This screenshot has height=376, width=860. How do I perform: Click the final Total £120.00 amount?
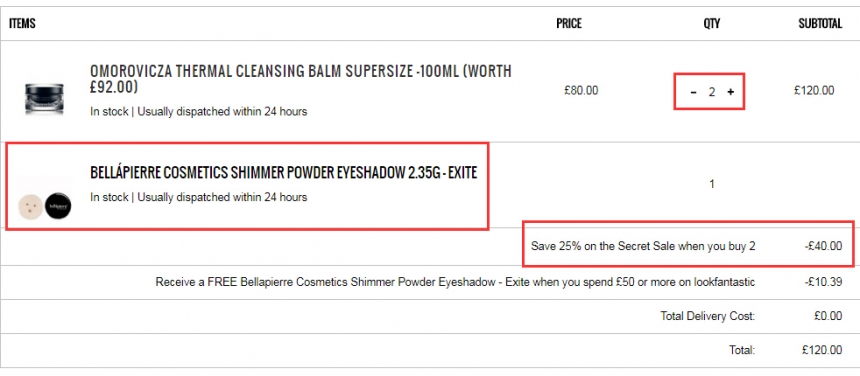coord(822,350)
